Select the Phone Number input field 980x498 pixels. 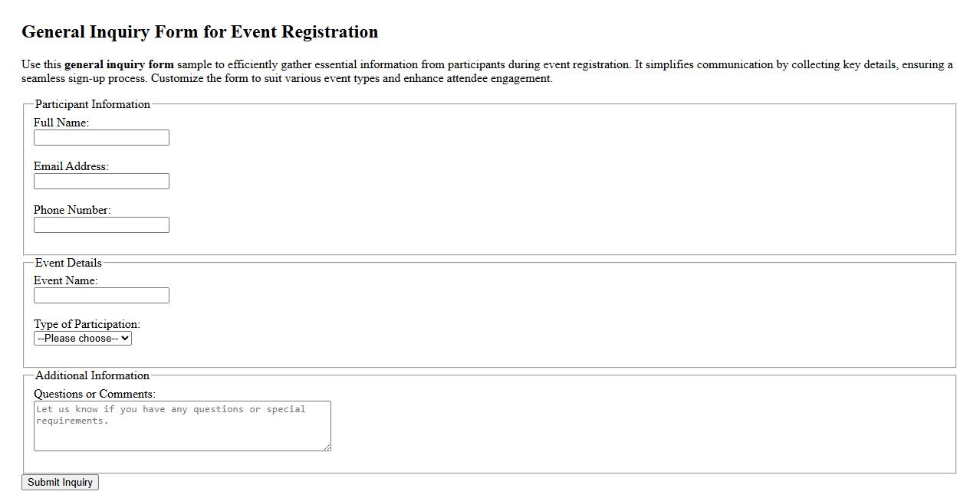(x=100, y=224)
